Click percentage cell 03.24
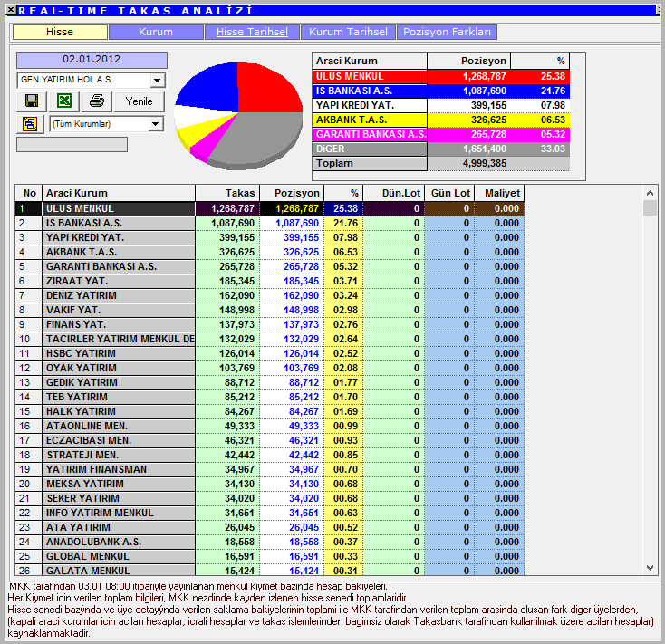Viewport: 665px width, 644px height. [x=345, y=295]
